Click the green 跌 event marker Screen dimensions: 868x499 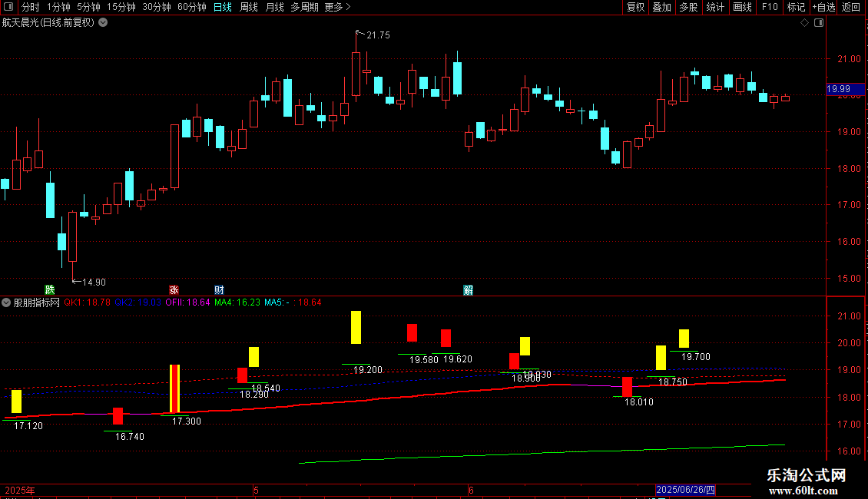(50, 290)
